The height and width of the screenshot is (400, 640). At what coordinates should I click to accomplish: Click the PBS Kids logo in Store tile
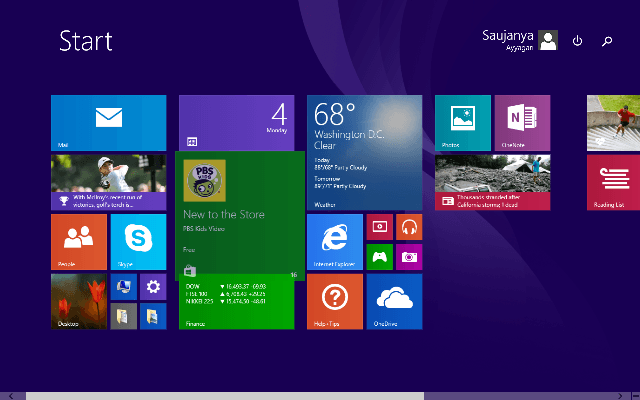click(x=204, y=181)
